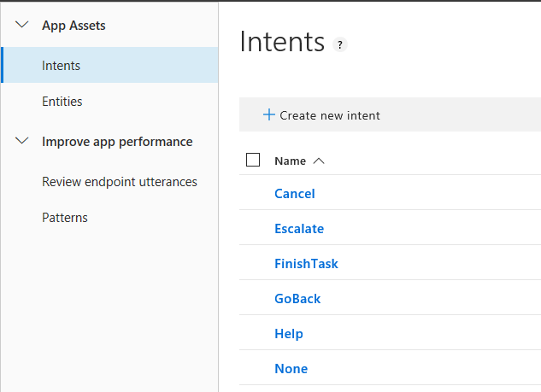
Task: Open Review endpoint utterances
Action: point(120,182)
